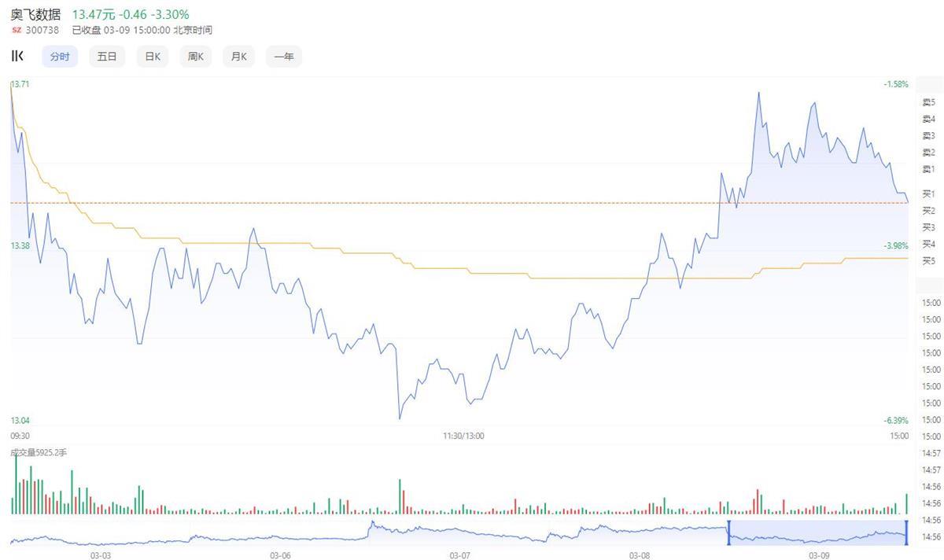Click the 03-09 date on overview timeline
Image resolution: width=944 pixels, height=560 pixels.
pos(820,554)
